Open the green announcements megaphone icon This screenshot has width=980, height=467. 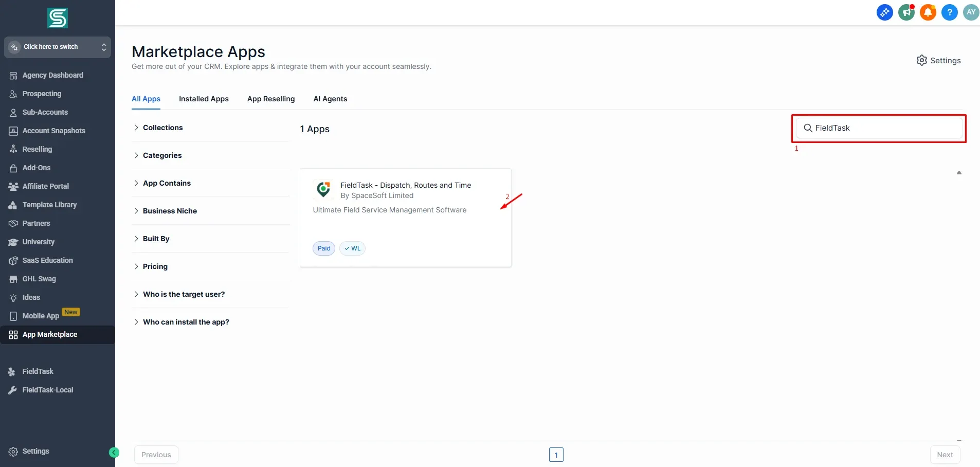pyautogui.click(x=906, y=12)
